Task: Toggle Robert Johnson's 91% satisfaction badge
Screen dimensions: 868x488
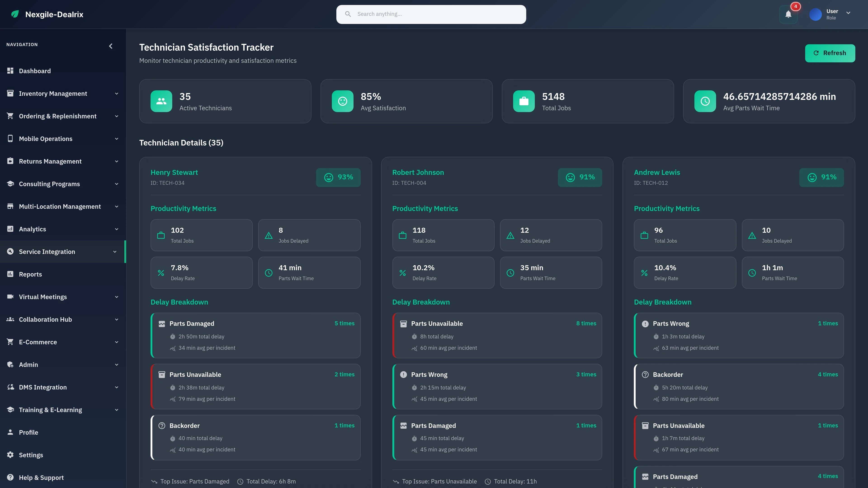Action: point(580,177)
